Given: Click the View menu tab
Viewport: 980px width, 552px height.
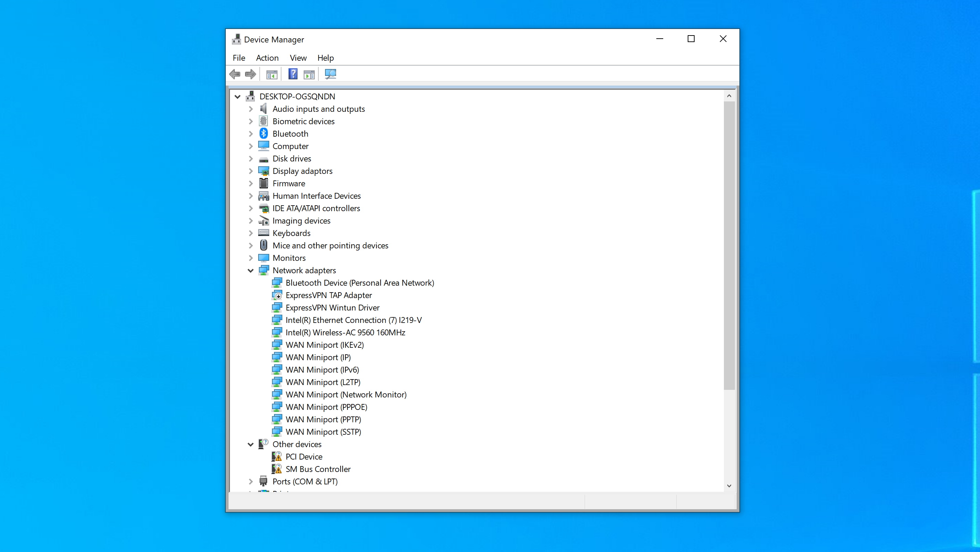Looking at the screenshot, I should (x=297, y=57).
